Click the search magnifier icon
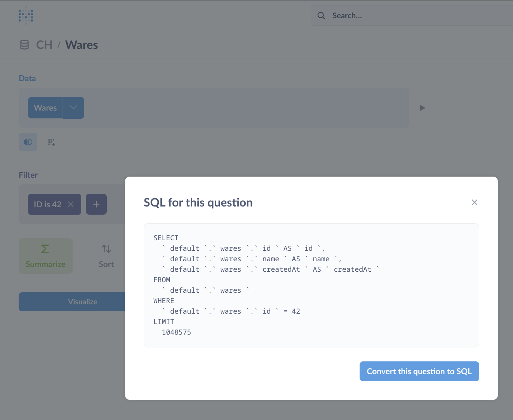This screenshot has height=420, width=513. (x=321, y=16)
